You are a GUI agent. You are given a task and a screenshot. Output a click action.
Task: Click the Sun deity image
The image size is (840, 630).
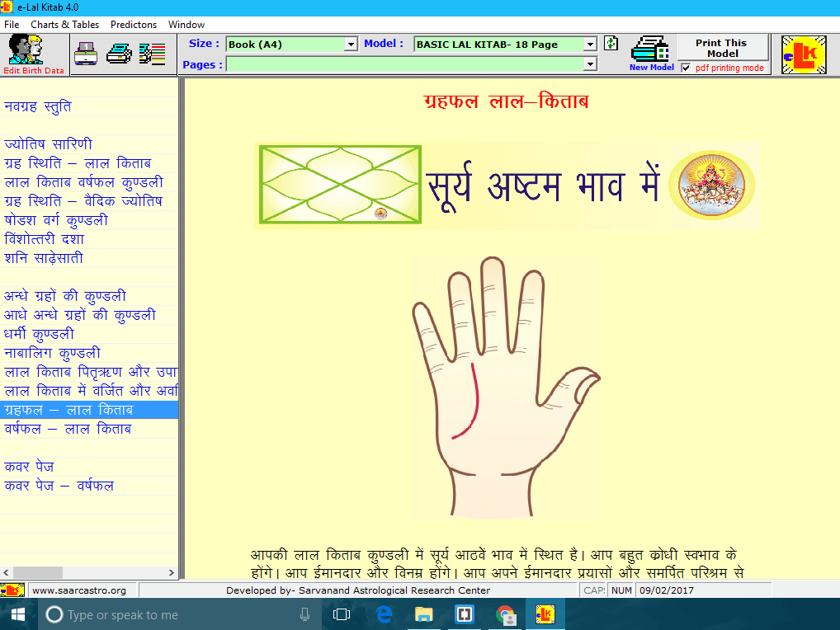[x=711, y=186]
